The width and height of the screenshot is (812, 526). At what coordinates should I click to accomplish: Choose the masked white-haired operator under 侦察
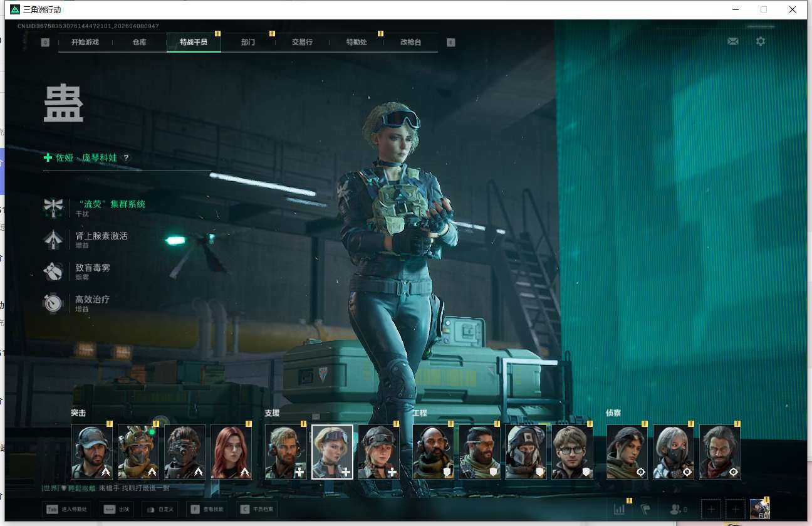674,451
